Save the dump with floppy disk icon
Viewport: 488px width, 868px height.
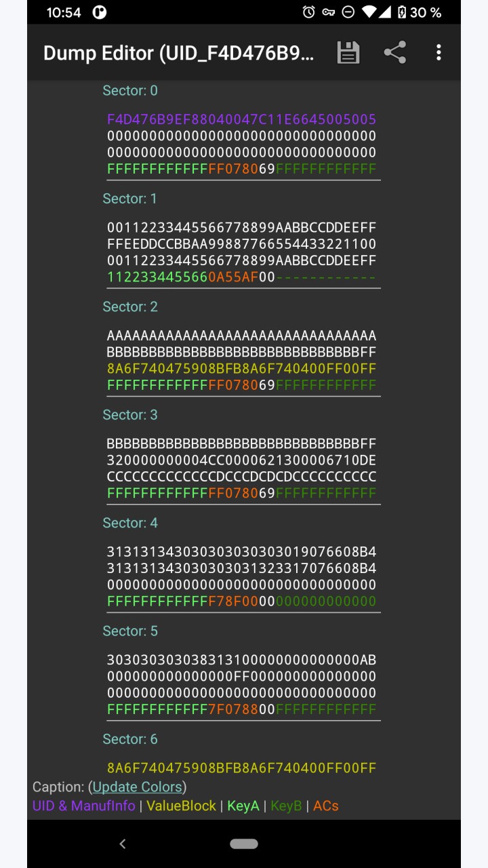point(348,53)
